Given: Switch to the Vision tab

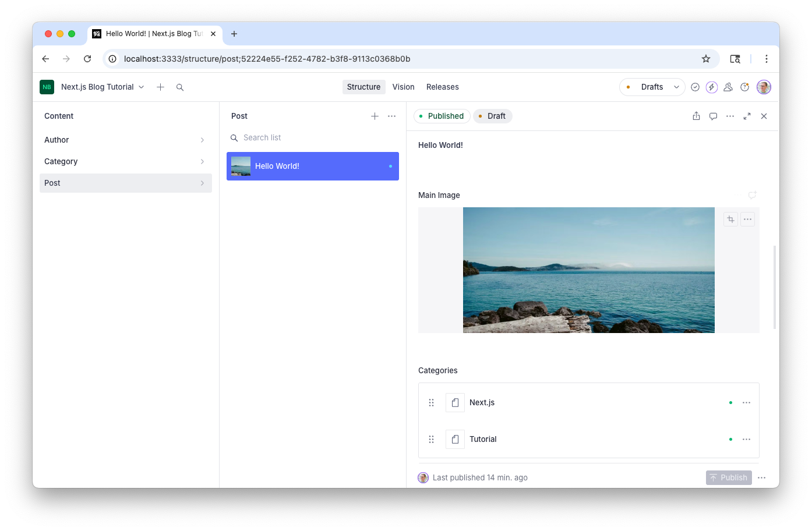Looking at the screenshot, I should (x=403, y=87).
